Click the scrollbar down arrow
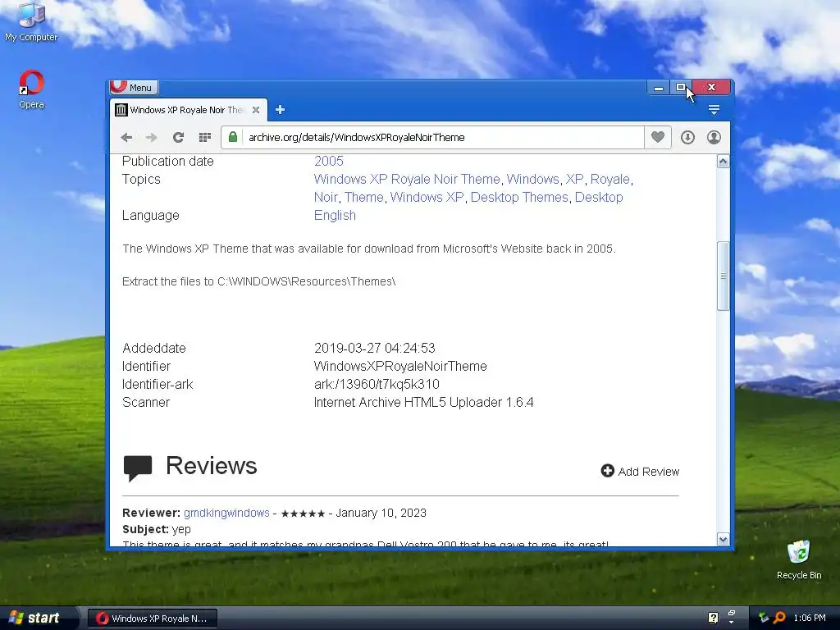840x630 pixels. click(723, 540)
